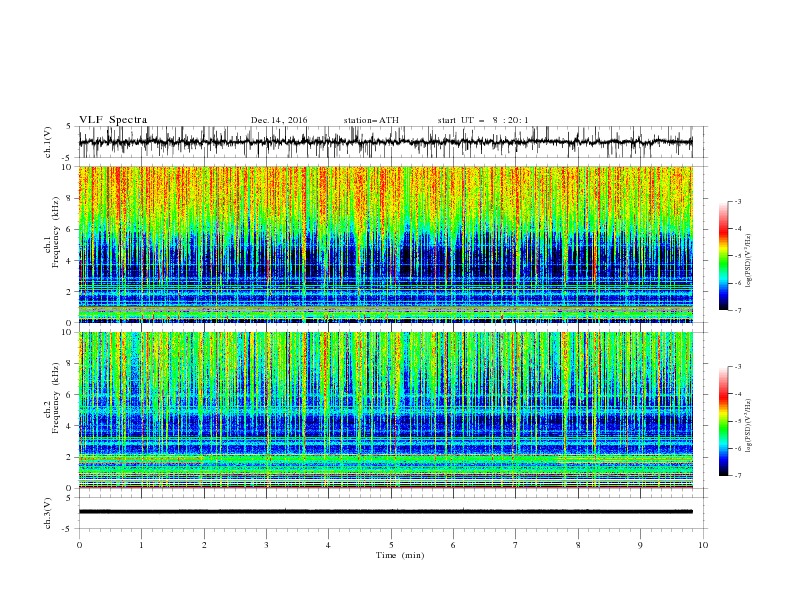Click the 'ch.1(V)' waveform axis label

[x=48, y=142]
